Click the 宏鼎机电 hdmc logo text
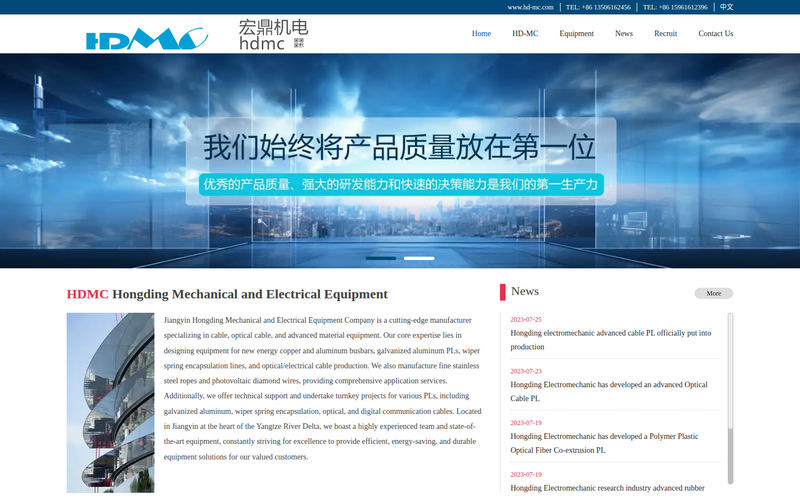 pyautogui.click(x=273, y=35)
